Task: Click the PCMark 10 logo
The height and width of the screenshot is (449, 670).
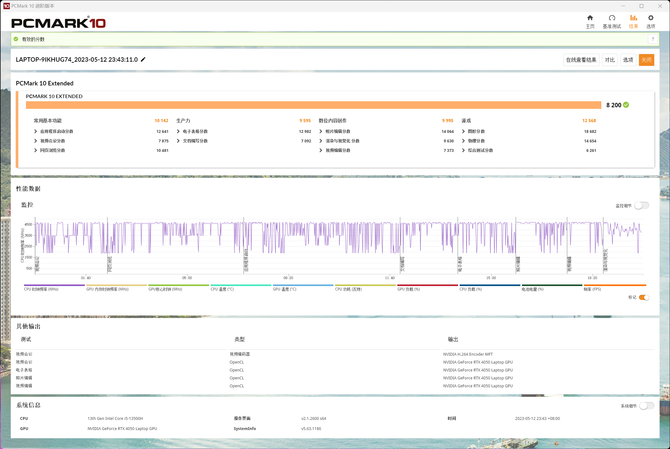Action: tap(59, 23)
